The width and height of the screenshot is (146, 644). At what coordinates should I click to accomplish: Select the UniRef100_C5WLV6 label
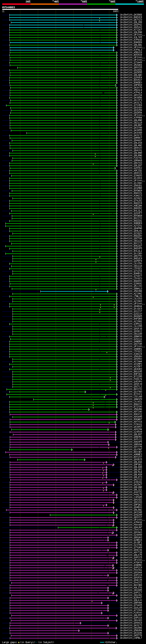tap(131, 296)
